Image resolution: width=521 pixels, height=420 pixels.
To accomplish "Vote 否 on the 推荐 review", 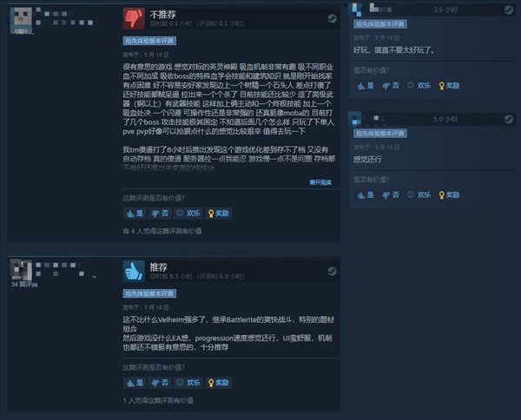I will tap(160, 383).
